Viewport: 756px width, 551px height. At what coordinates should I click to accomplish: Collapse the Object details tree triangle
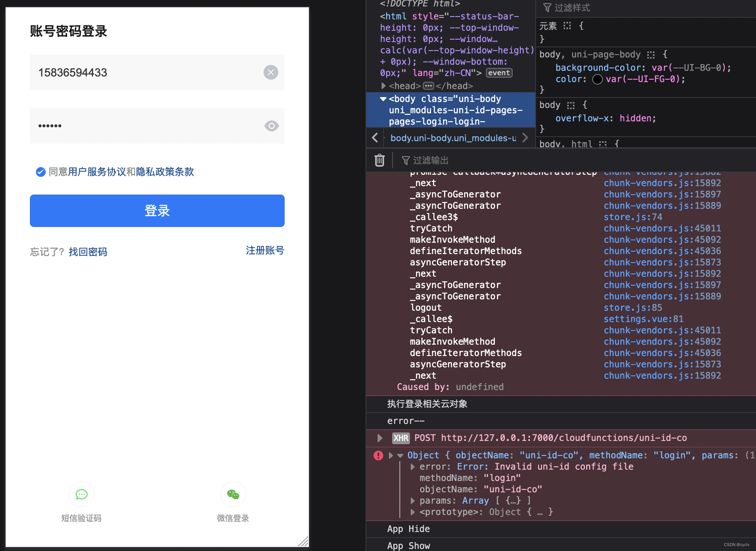point(400,456)
